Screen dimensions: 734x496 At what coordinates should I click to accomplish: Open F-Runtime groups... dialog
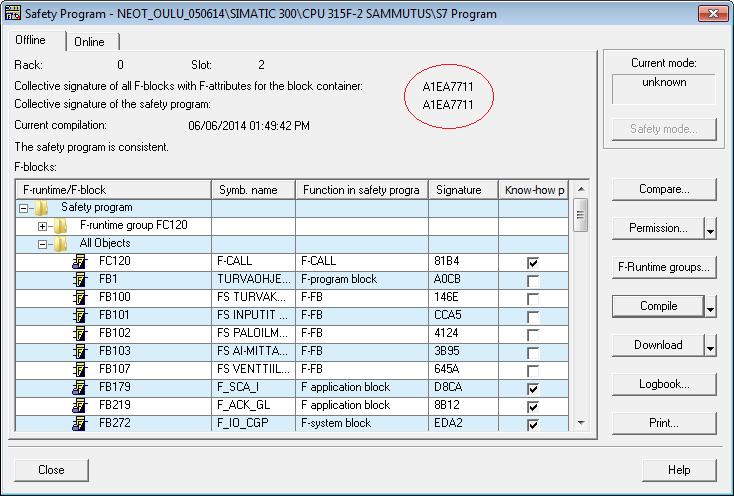[664, 268]
